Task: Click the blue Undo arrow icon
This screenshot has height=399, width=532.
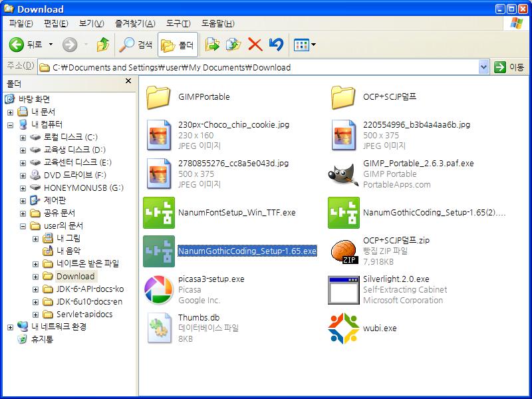Action: pyautogui.click(x=276, y=45)
